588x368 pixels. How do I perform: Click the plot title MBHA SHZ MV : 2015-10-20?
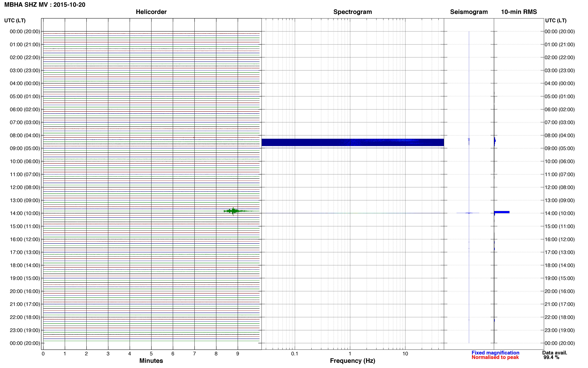point(45,5)
